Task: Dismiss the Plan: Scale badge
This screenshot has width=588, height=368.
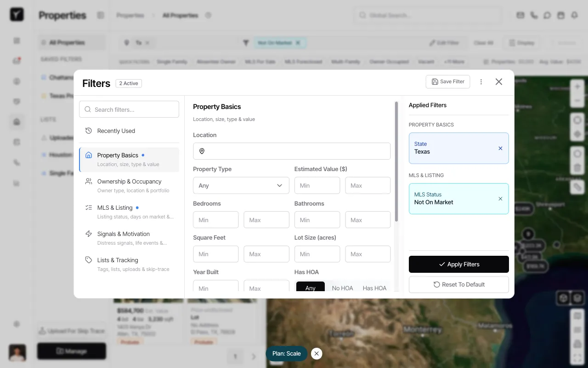Action: 317,353
